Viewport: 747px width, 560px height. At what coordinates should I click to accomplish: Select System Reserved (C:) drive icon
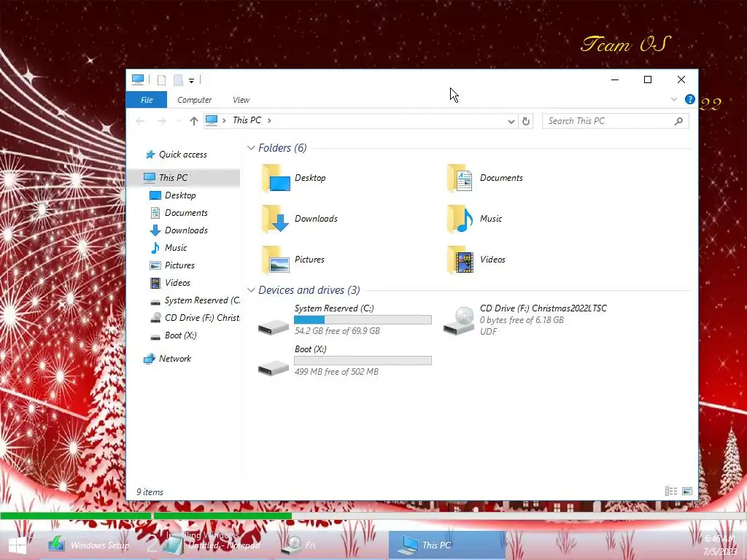(x=273, y=326)
